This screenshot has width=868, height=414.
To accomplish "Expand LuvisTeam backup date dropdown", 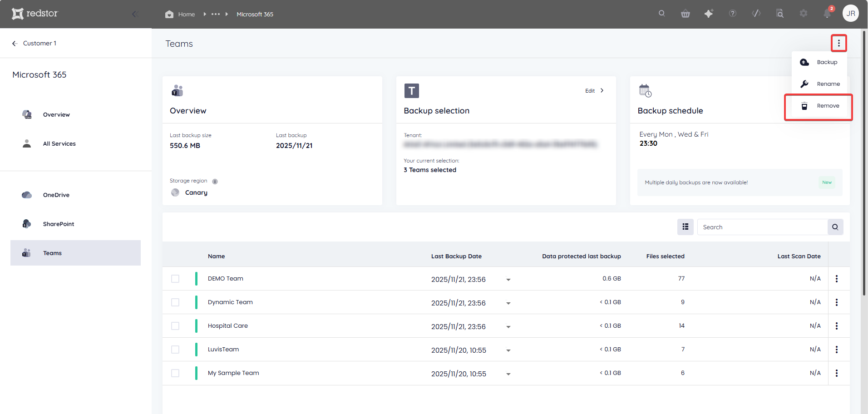I will 508,350.
